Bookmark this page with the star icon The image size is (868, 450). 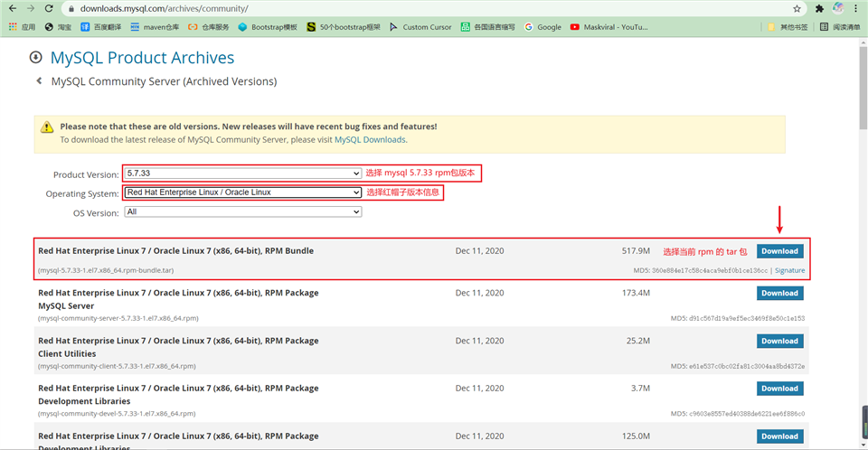(797, 9)
